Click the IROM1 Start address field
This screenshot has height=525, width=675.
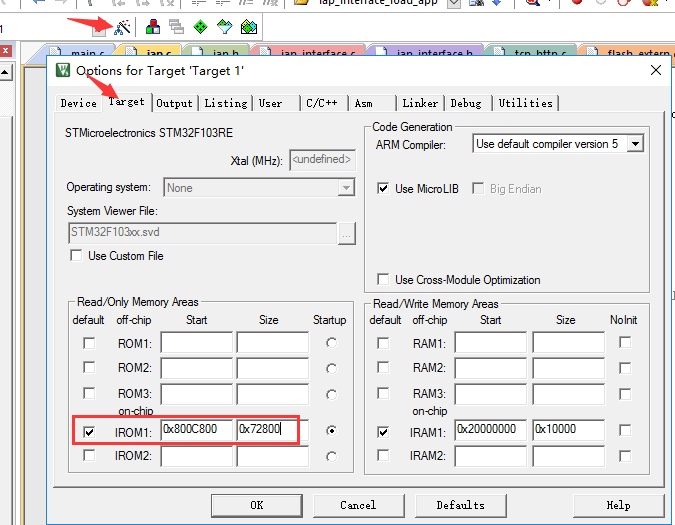196,430
